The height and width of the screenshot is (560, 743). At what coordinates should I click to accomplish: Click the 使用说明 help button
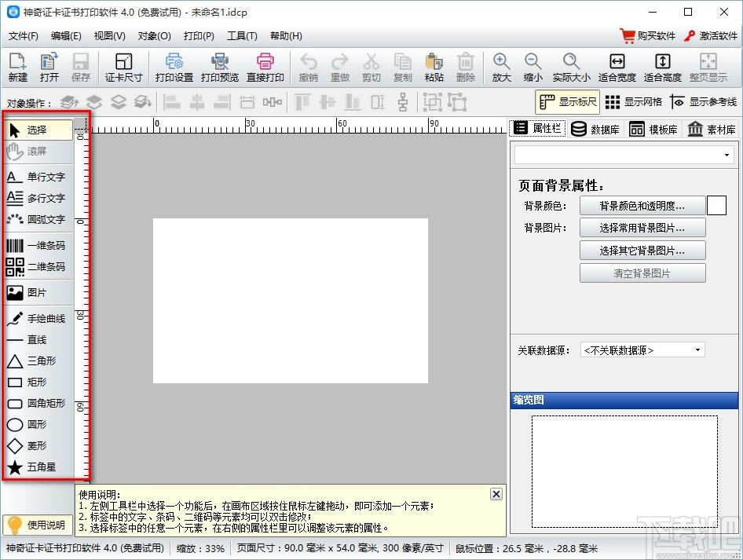(37, 525)
